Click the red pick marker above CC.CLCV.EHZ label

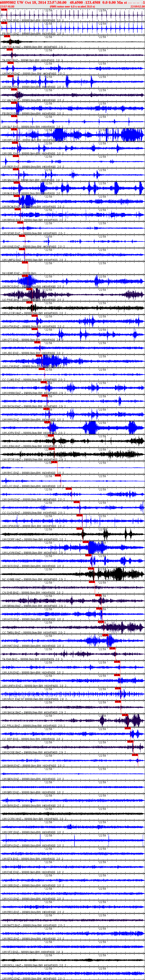point(77,502)
